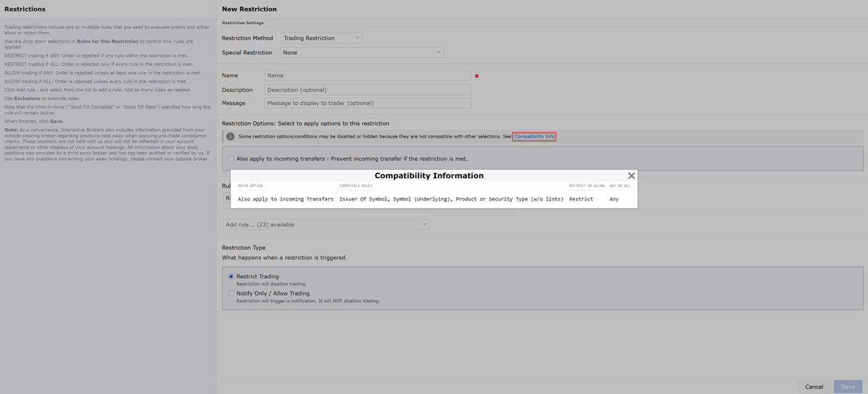
Task: Click into the Description optional field
Action: pos(368,90)
